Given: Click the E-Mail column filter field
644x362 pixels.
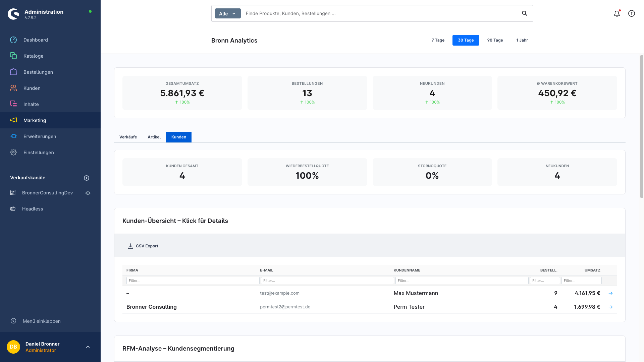Looking at the screenshot, I should tap(327, 281).
